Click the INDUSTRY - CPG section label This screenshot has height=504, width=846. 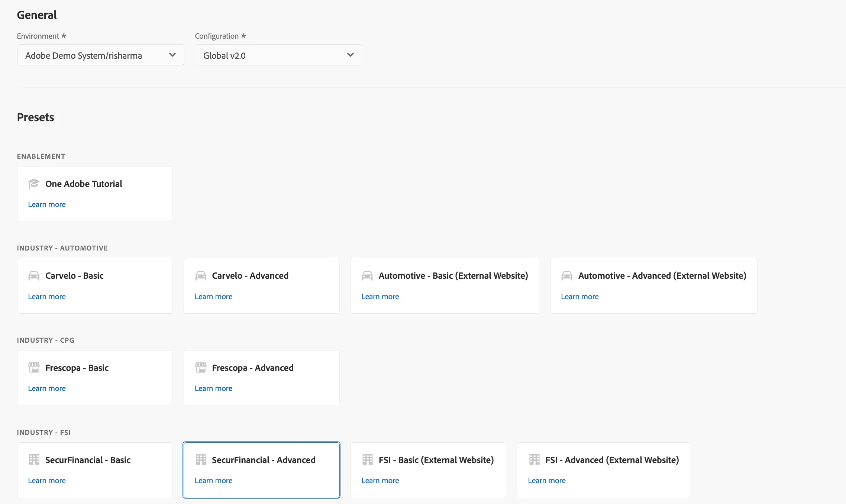pos(46,340)
